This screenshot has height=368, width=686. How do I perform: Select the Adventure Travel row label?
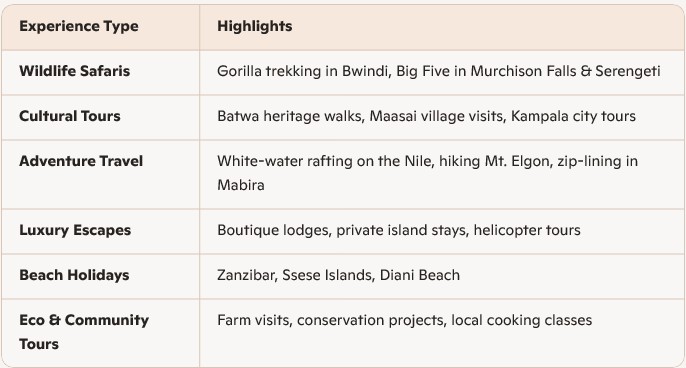click(x=81, y=161)
